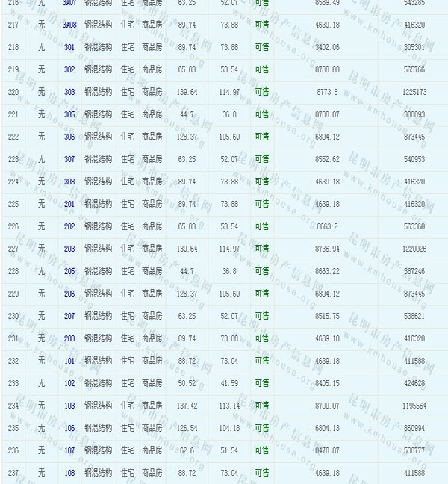This screenshot has height=484, width=448.
Task: Select room 203 link
Action: point(69,249)
